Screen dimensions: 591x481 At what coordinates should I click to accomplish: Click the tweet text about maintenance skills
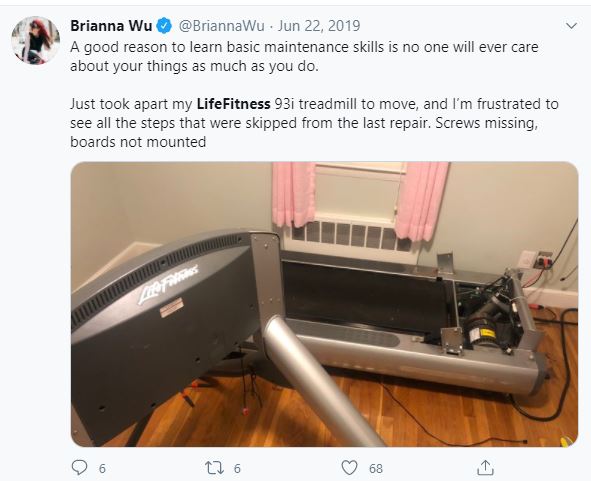click(304, 56)
